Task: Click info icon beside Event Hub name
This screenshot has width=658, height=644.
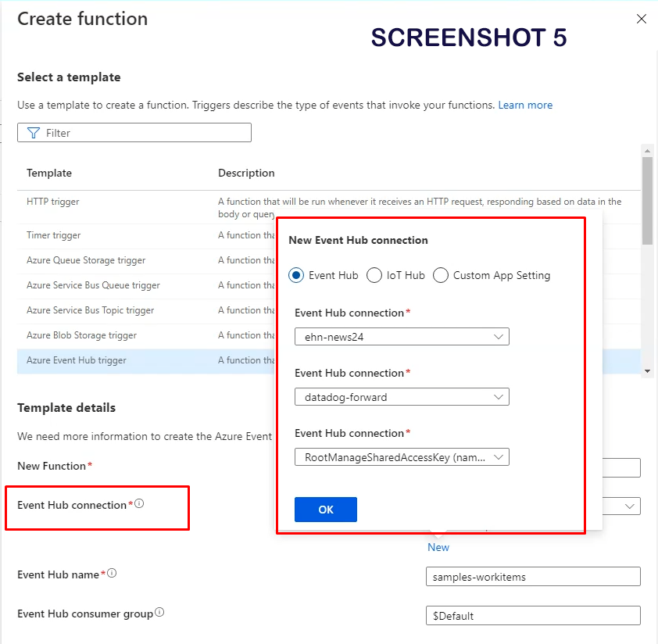Action: [x=112, y=574]
